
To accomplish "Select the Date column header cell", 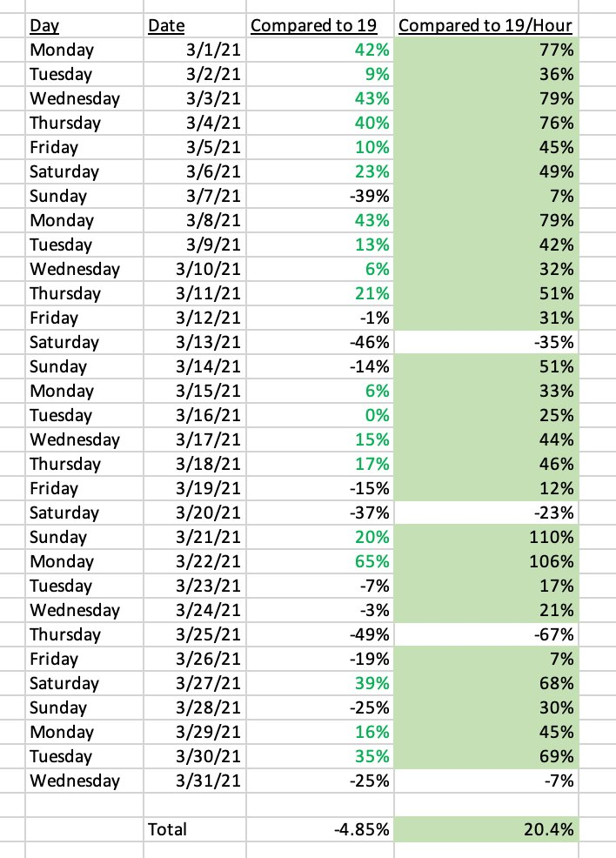I will tap(195, 25).
